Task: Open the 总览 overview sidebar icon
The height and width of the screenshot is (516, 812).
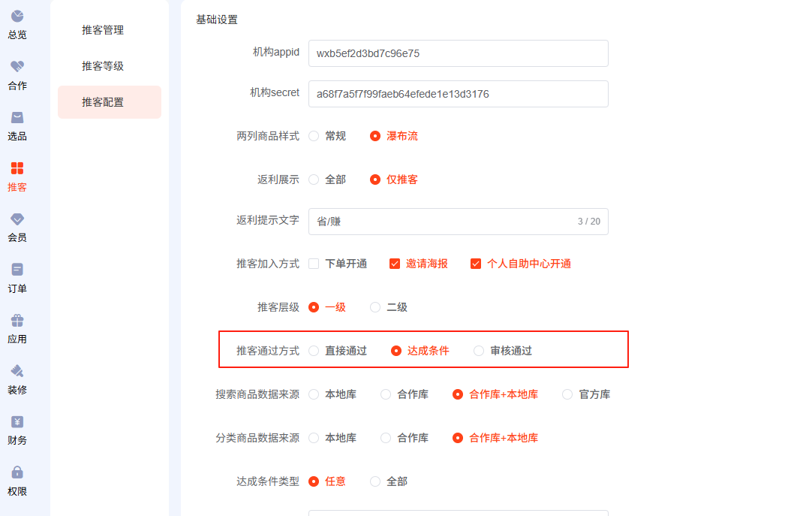Action: [x=17, y=17]
